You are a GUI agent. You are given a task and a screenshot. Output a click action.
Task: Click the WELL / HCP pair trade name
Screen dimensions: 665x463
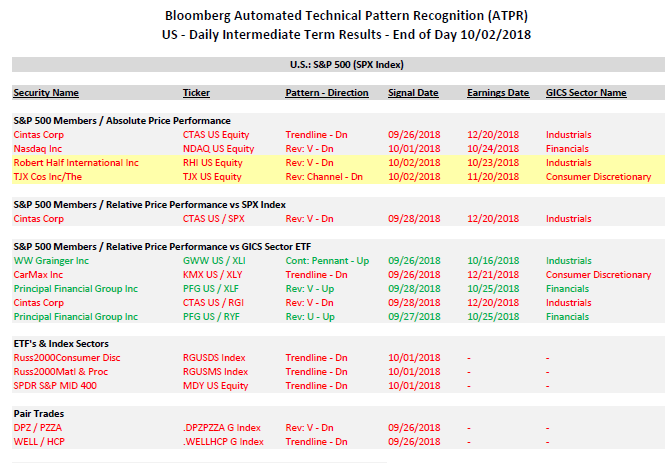(x=39, y=442)
